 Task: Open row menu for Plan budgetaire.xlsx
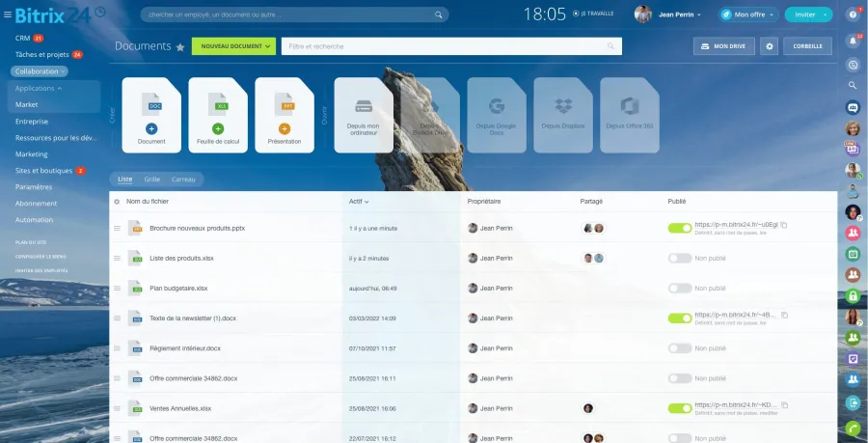click(x=117, y=288)
